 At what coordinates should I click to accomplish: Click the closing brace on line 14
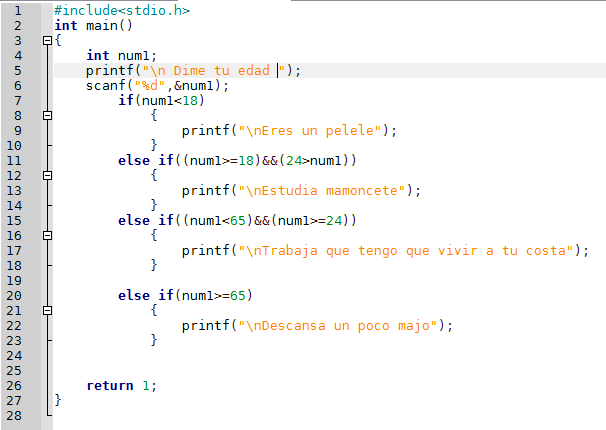pos(154,205)
